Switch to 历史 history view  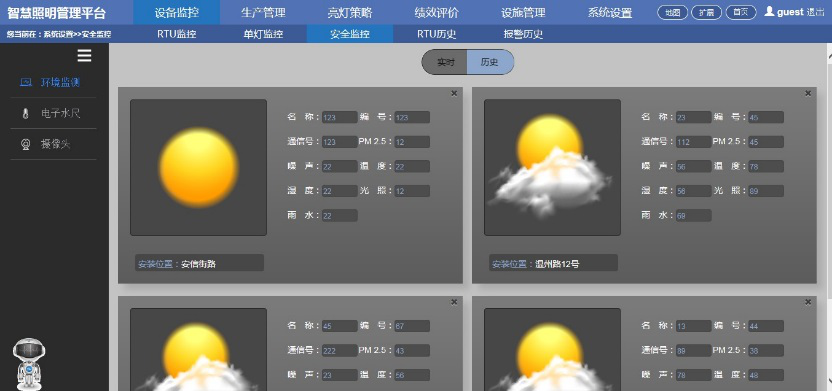point(490,62)
